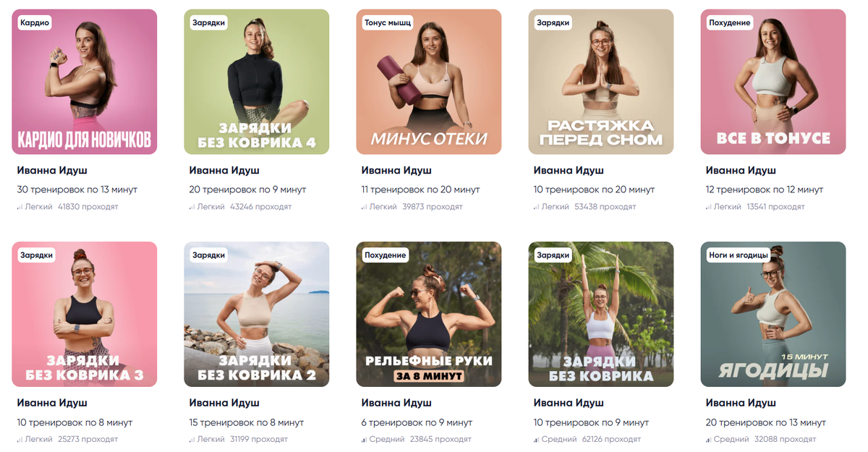Click the 30 тренировок по 13 минут text

click(x=77, y=189)
